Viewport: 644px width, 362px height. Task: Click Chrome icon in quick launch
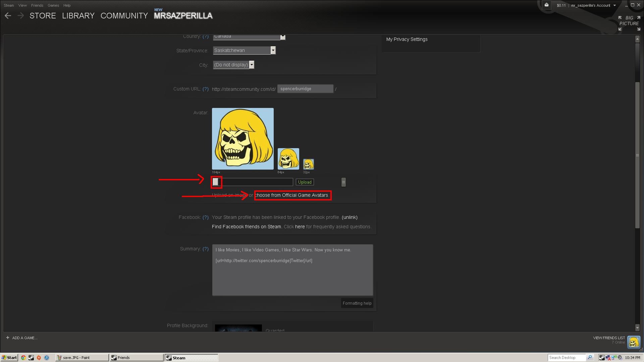[x=23, y=358]
